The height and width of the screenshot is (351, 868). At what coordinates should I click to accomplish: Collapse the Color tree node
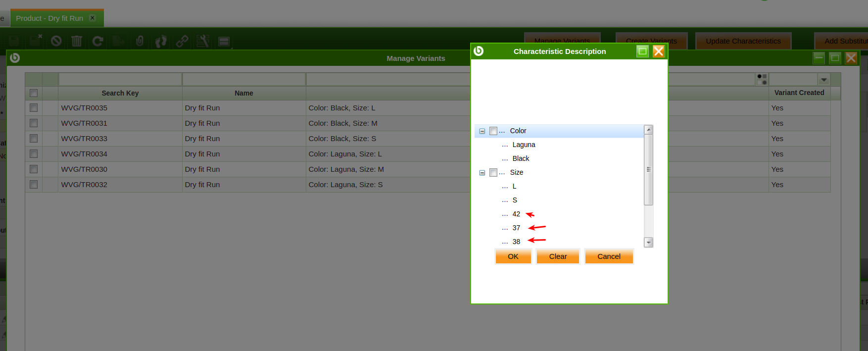tap(482, 131)
